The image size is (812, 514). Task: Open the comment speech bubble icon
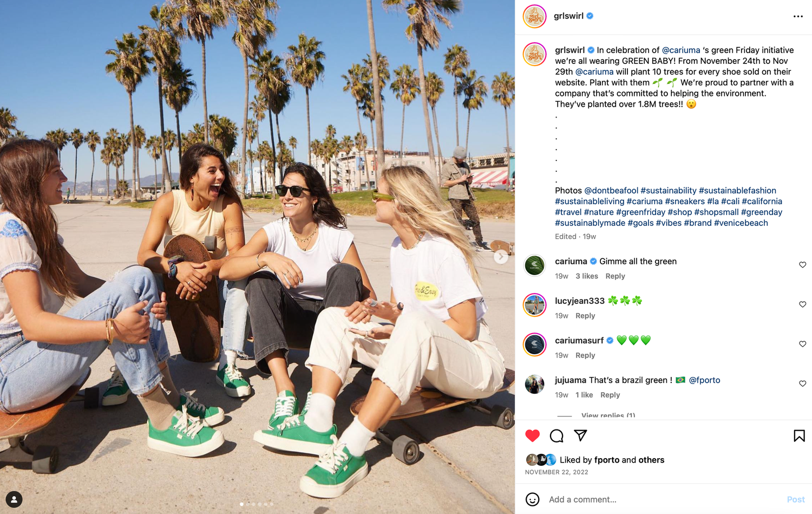tap(556, 435)
